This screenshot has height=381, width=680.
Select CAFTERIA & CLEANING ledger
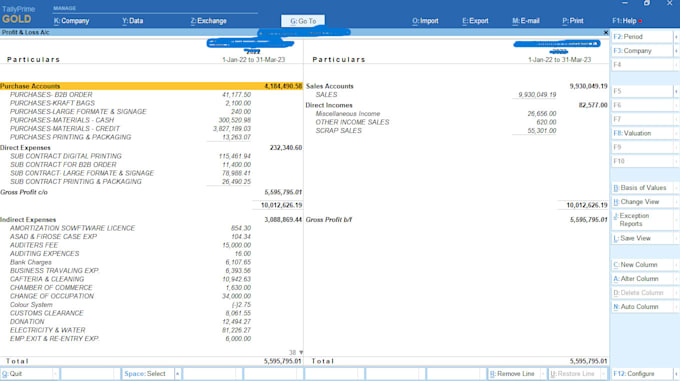click(47, 279)
